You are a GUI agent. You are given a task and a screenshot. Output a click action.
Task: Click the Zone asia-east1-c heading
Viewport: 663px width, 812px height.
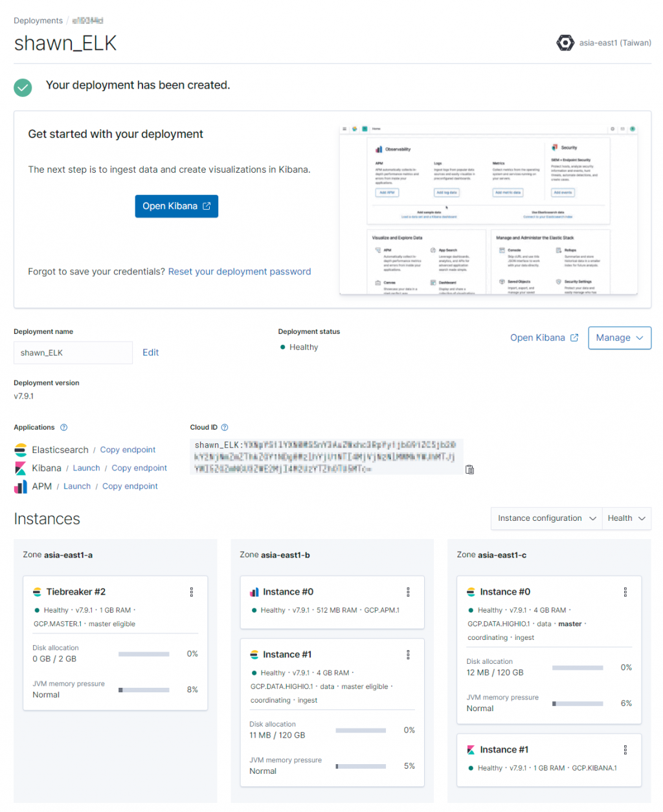pyautogui.click(x=491, y=555)
